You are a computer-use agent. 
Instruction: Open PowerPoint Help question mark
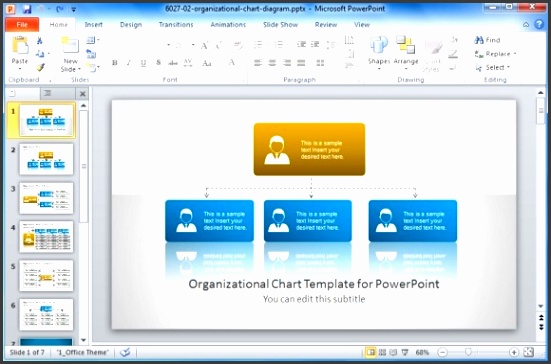point(539,24)
